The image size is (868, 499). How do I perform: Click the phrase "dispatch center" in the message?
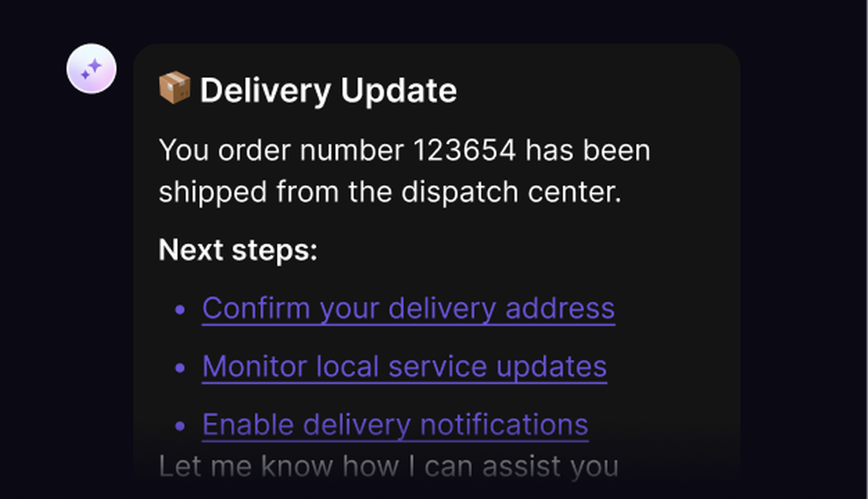click(510, 192)
